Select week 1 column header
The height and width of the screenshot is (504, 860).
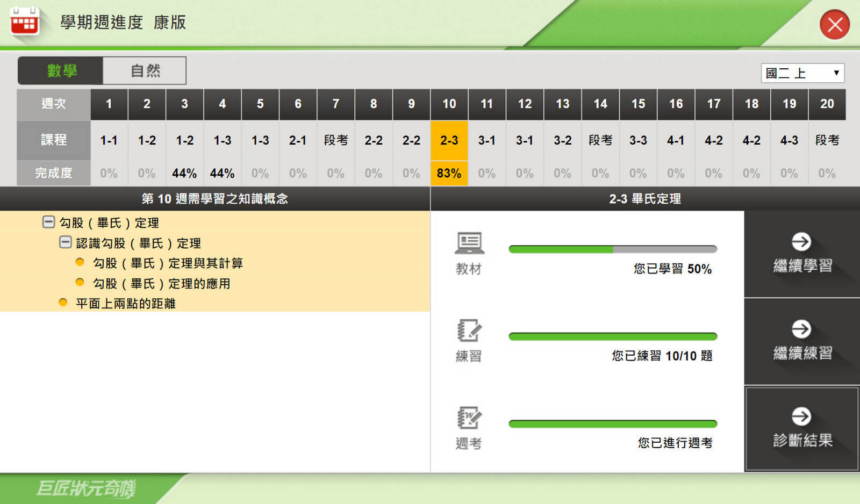(x=109, y=104)
